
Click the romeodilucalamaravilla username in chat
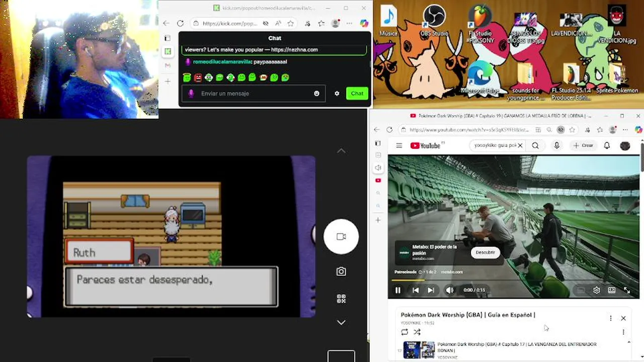click(x=222, y=61)
